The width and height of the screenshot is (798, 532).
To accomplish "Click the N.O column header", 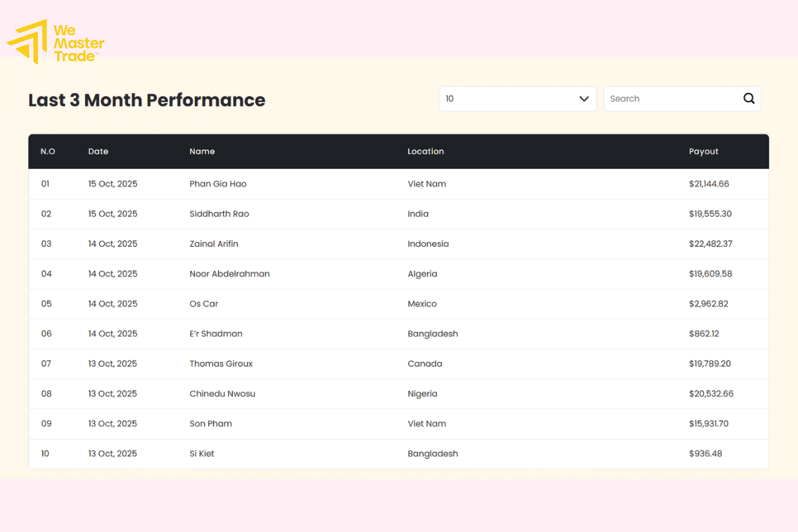I will pos(47,152).
